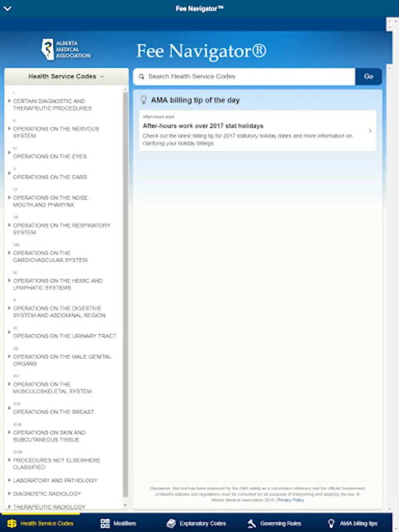
Task: Expand Operations on the Digestive System arrow
Action: coord(9,308)
